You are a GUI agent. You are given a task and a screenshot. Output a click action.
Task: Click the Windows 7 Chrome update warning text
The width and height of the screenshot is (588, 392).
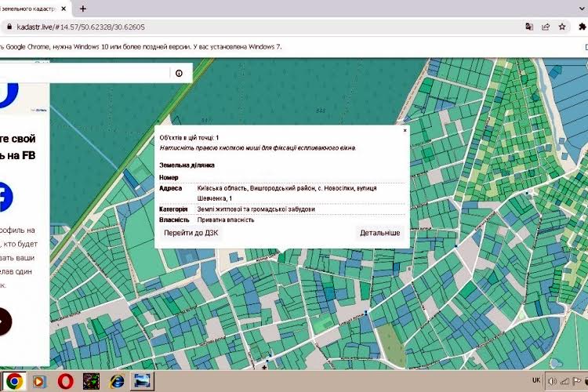(140, 47)
